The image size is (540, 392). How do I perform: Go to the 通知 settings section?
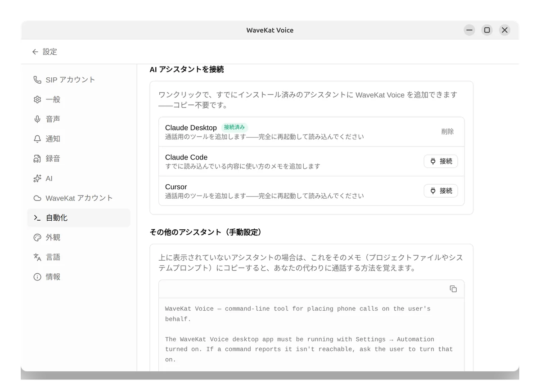tap(79, 139)
